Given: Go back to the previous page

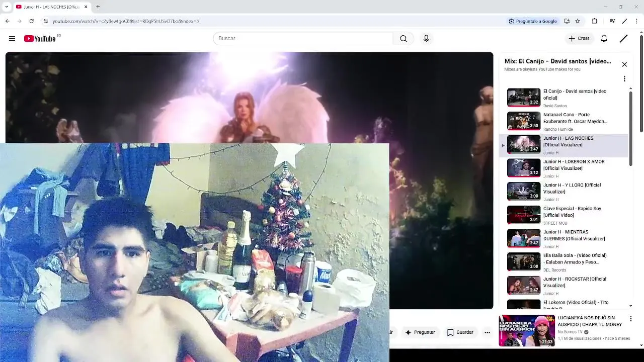Looking at the screenshot, I should tap(8, 21).
